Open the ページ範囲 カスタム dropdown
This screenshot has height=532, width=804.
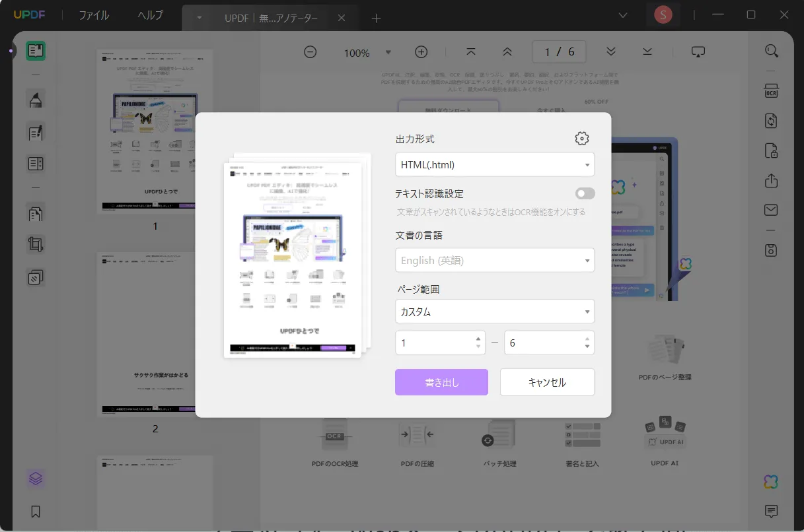tap(495, 312)
